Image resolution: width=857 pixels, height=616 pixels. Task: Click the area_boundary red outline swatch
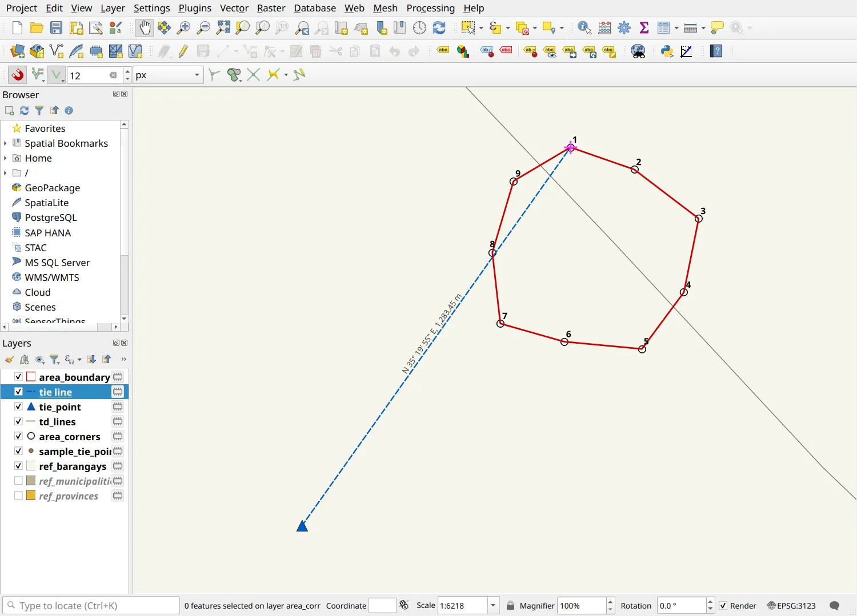(31, 377)
